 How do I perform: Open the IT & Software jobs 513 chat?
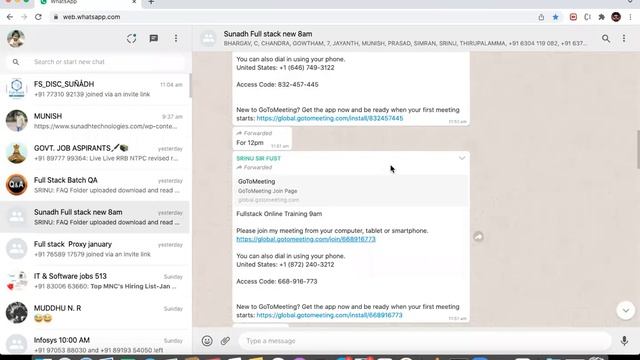pos(95,281)
